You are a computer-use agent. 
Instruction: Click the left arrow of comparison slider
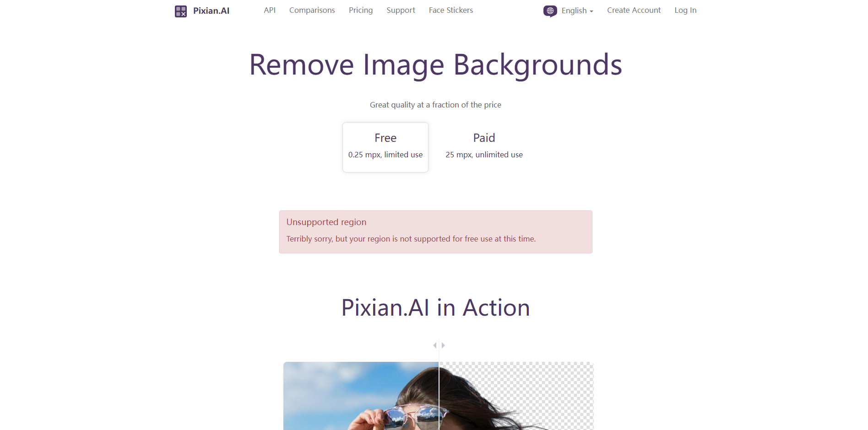tap(434, 345)
